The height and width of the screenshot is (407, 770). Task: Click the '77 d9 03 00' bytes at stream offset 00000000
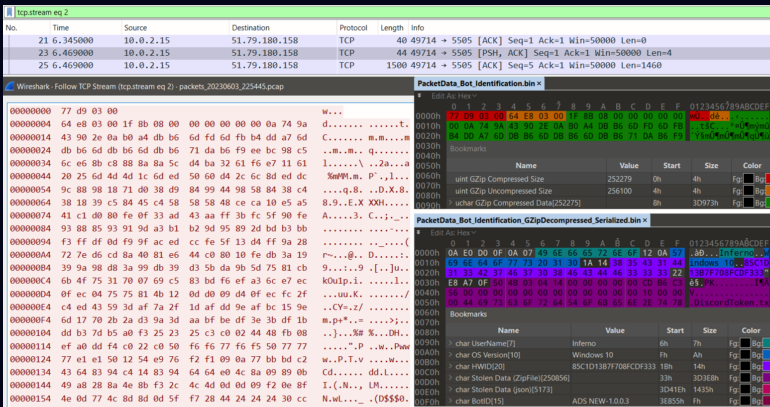point(89,111)
